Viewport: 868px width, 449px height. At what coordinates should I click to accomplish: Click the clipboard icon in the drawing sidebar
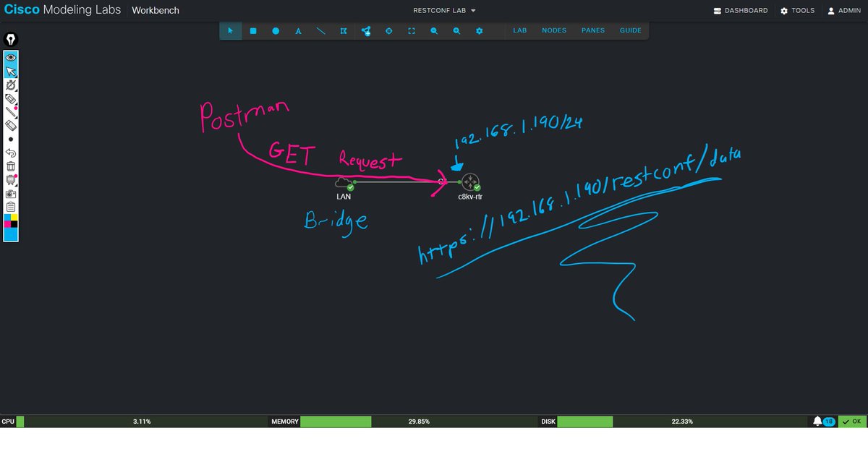pos(11,207)
